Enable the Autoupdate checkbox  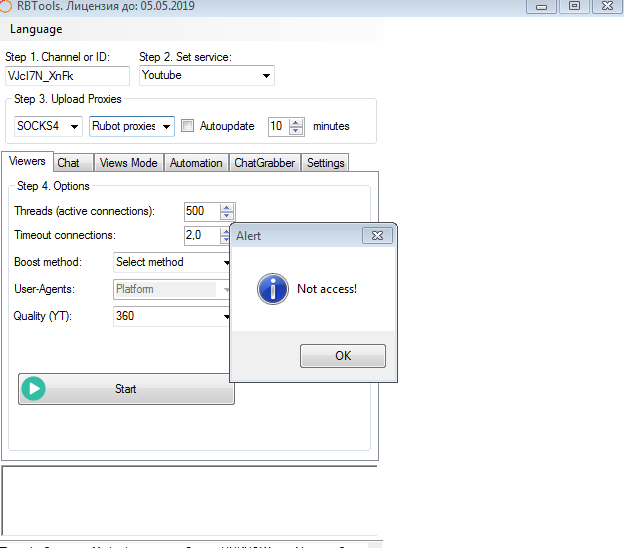[187, 126]
